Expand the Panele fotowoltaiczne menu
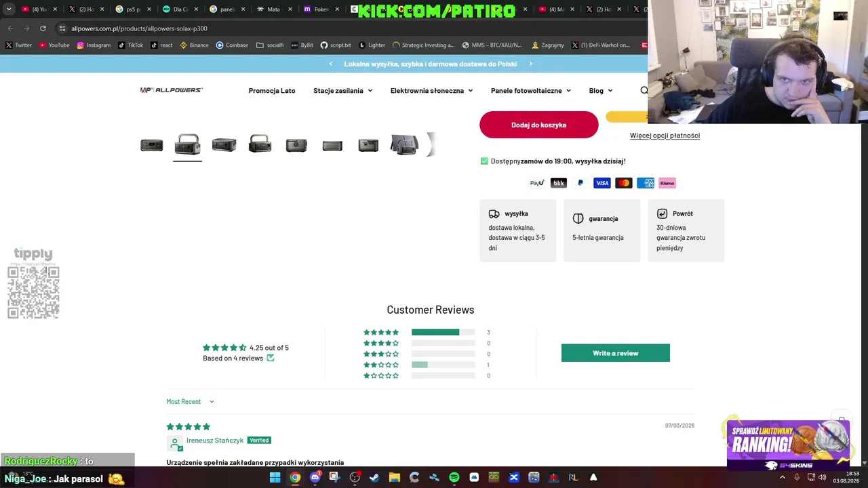Image resolution: width=868 pixels, height=488 pixels. tap(531, 91)
